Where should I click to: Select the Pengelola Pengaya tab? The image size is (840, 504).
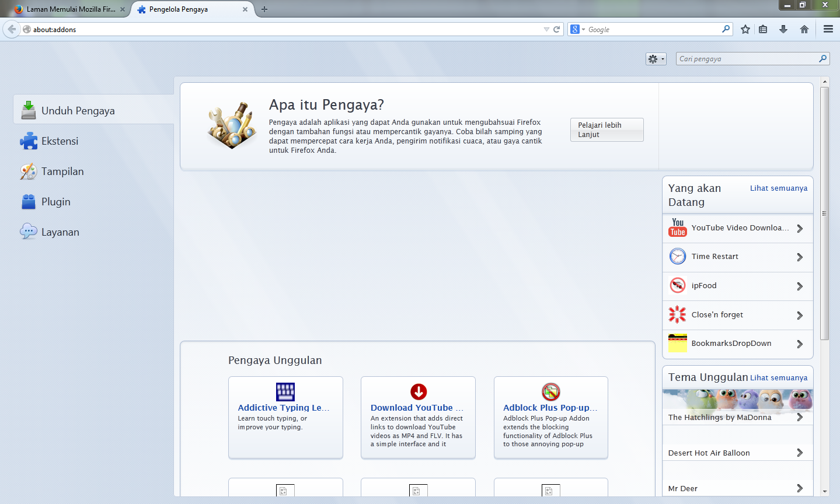click(x=192, y=9)
